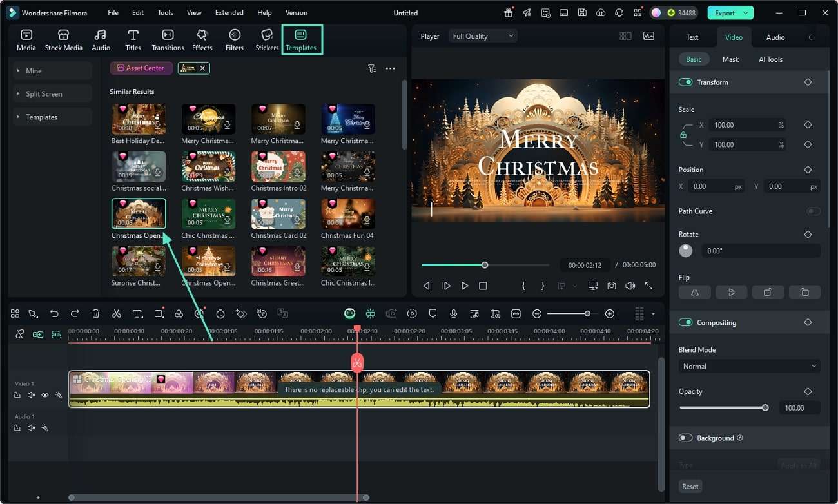Open the File menu
Viewport: 838px width, 504px height.
coord(113,13)
